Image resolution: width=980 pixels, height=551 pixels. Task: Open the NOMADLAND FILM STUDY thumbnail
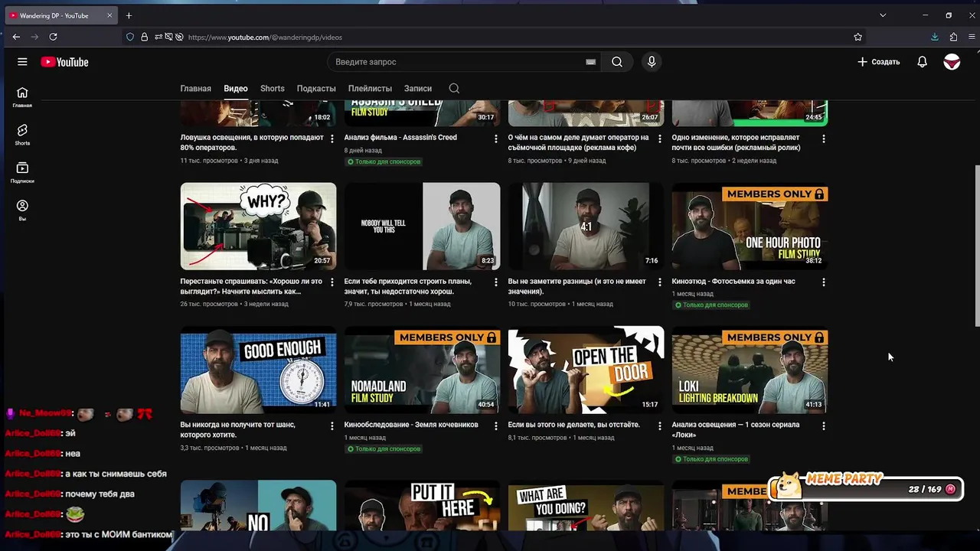coord(422,370)
